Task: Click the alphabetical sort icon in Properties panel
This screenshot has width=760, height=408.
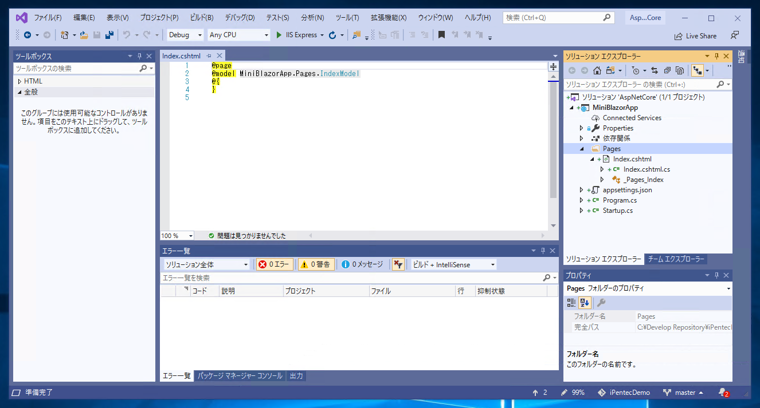Action: [585, 303]
